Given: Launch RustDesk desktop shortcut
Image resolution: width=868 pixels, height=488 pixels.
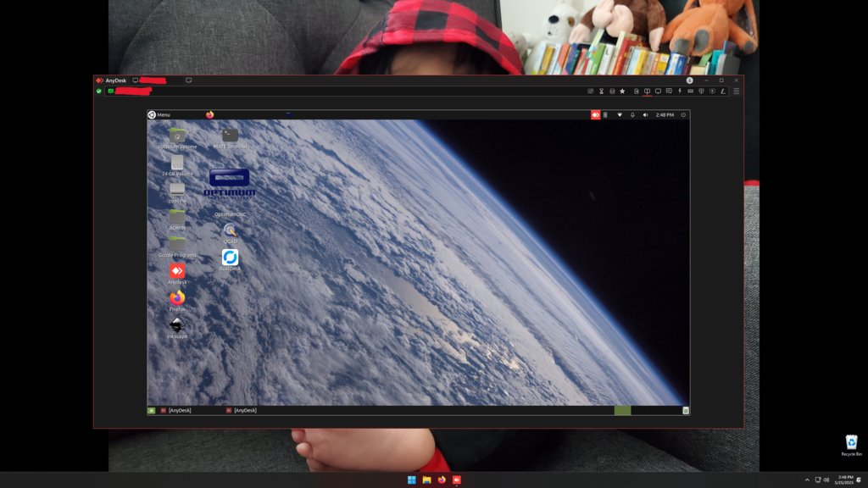Looking at the screenshot, I should (231, 259).
